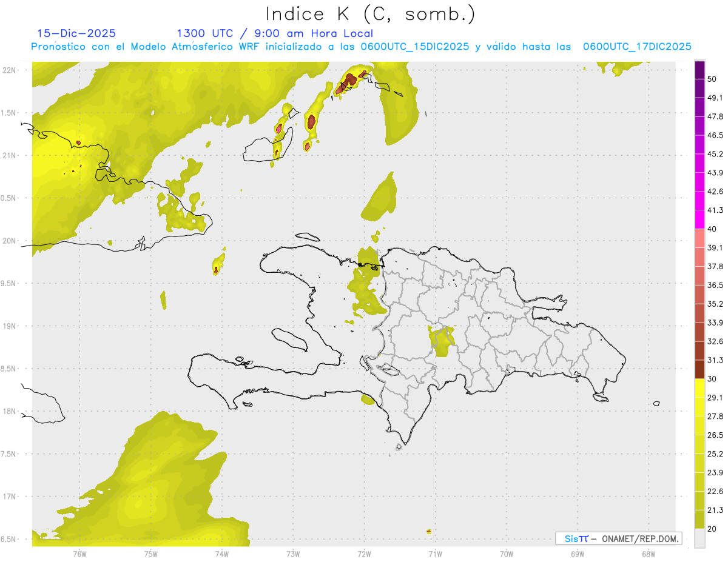Screen dimensions: 728x562
Task: Click the longitude label "72W"
Action: [x=364, y=554]
